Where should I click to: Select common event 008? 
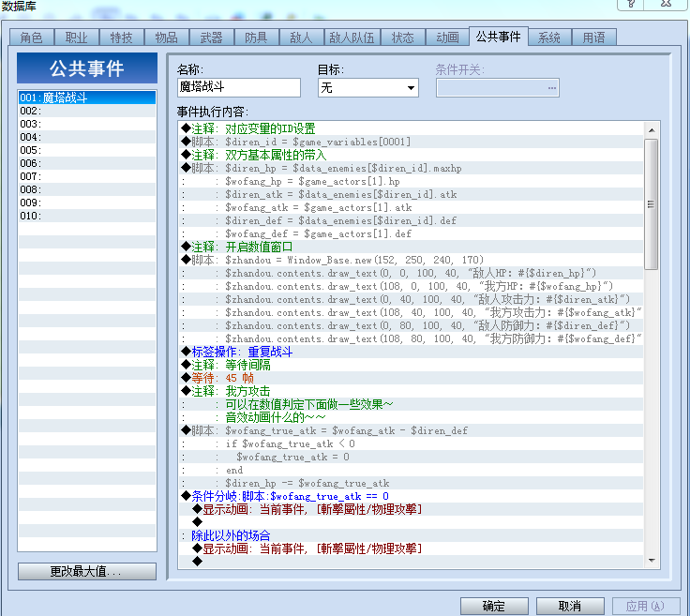coord(87,189)
